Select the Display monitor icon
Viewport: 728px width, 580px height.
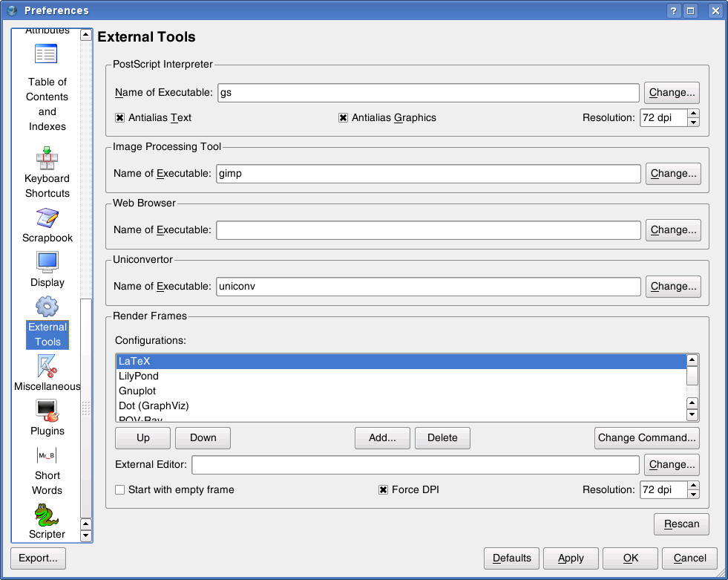tap(47, 262)
